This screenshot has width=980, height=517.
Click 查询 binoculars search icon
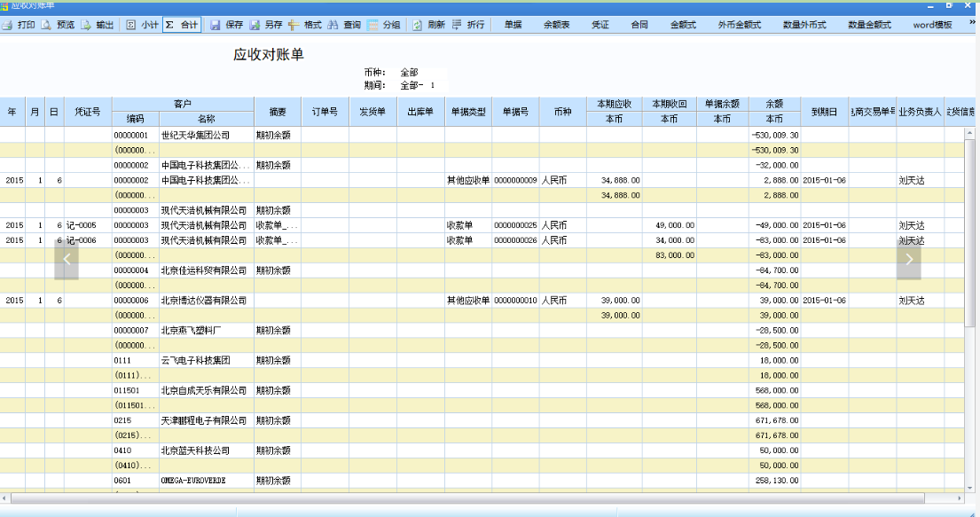(x=333, y=25)
